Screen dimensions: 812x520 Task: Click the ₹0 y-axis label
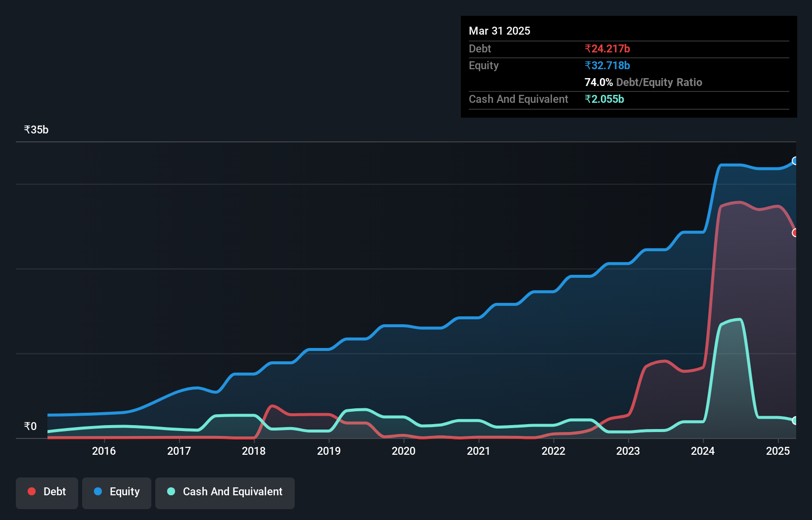click(30, 427)
